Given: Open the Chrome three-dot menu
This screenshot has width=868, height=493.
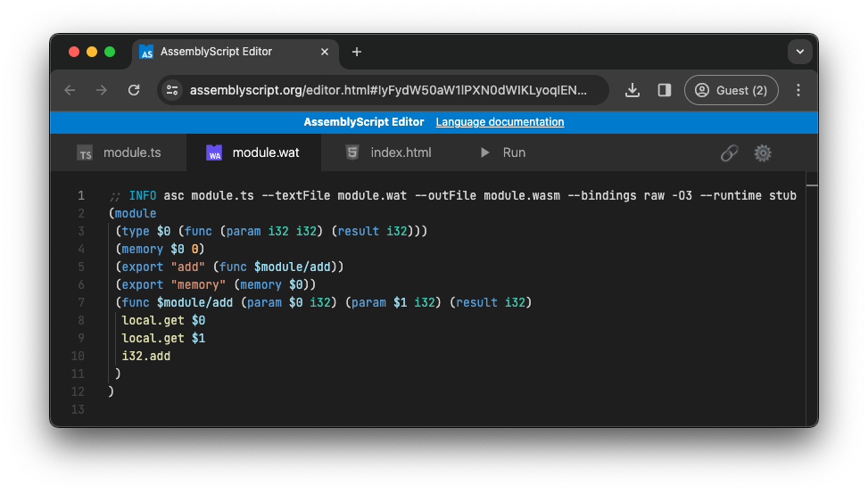Looking at the screenshot, I should coord(798,90).
